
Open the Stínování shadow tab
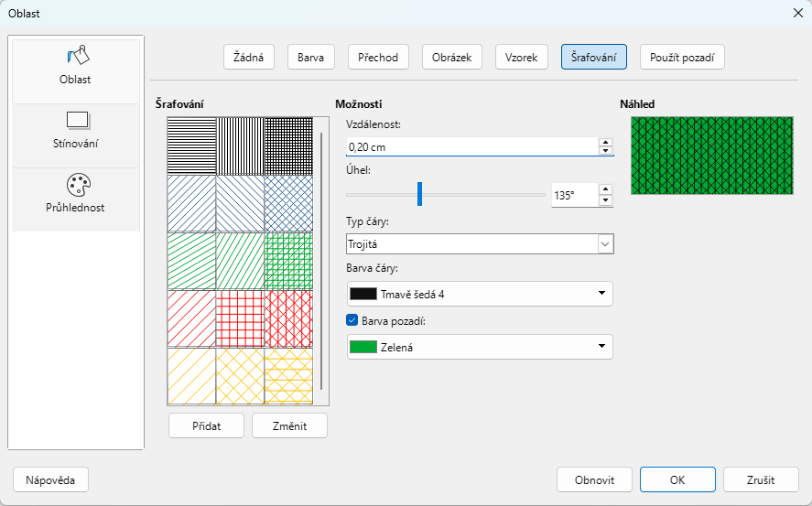point(76,135)
